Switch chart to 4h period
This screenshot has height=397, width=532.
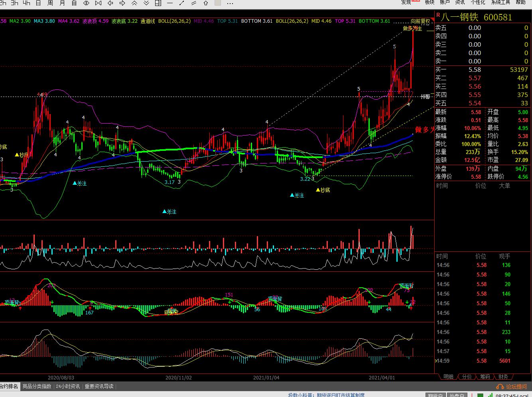26,3
